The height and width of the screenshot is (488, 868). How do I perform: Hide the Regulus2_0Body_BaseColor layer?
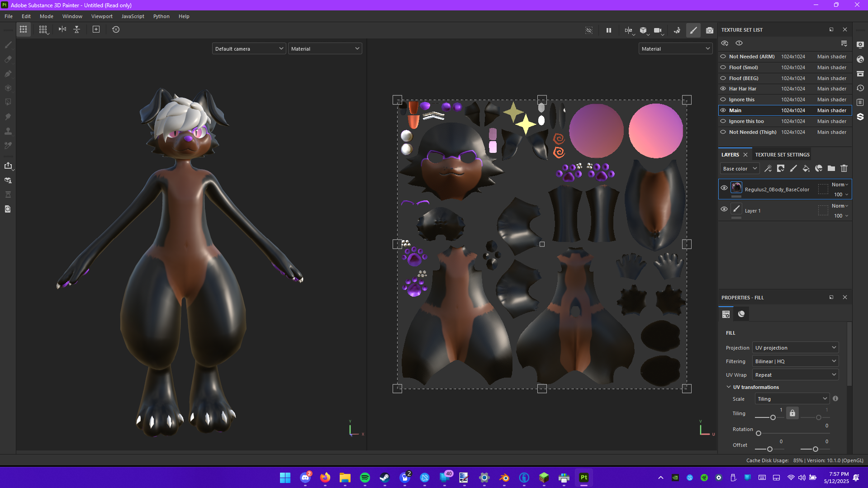click(724, 188)
